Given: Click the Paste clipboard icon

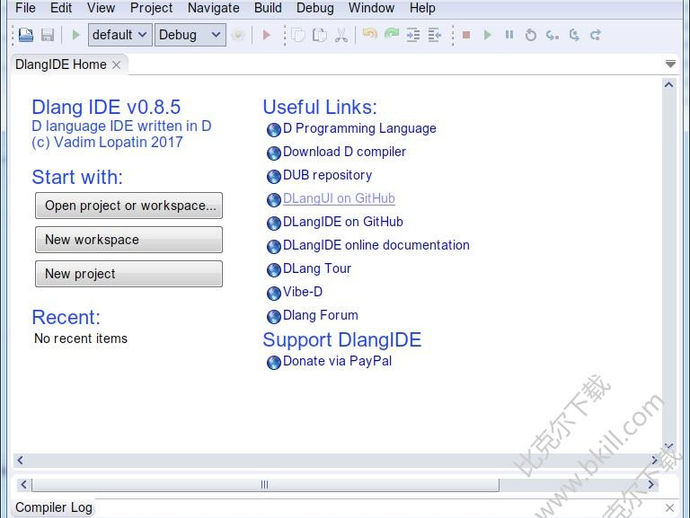Looking at the screenshot, I should pos(319,35).
